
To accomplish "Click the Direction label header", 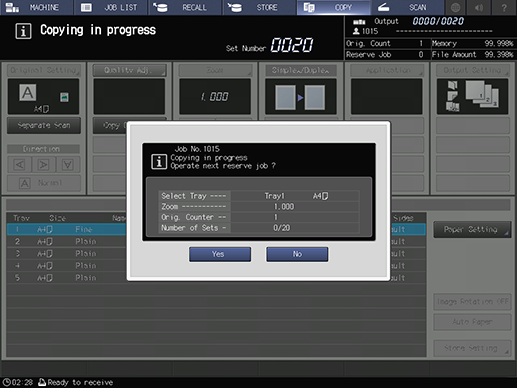I will pos(43,149).
